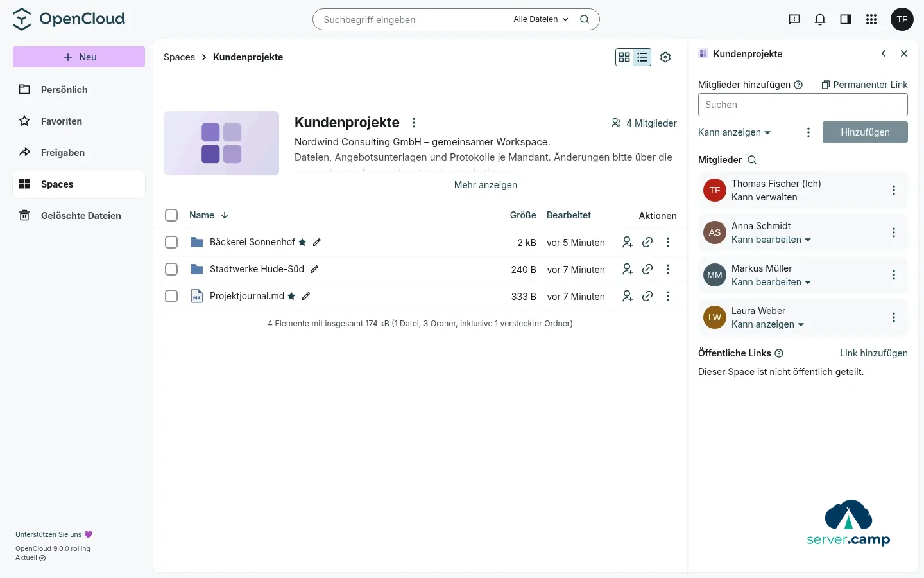The image size is (924, 578).
Task: Open Kann anzeigen role dropdown for new members
Action: (734, 132)
